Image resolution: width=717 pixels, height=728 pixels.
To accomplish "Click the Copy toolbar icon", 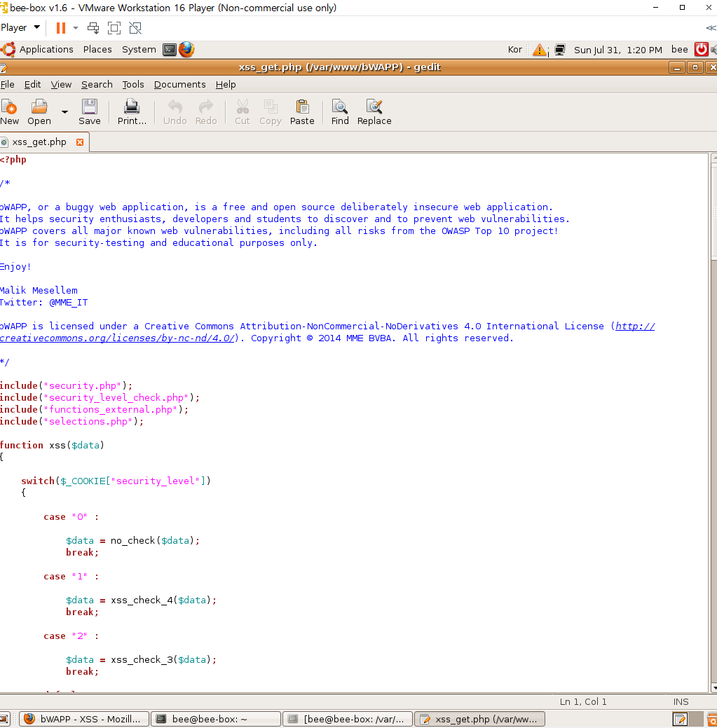I will click(271, 111).
